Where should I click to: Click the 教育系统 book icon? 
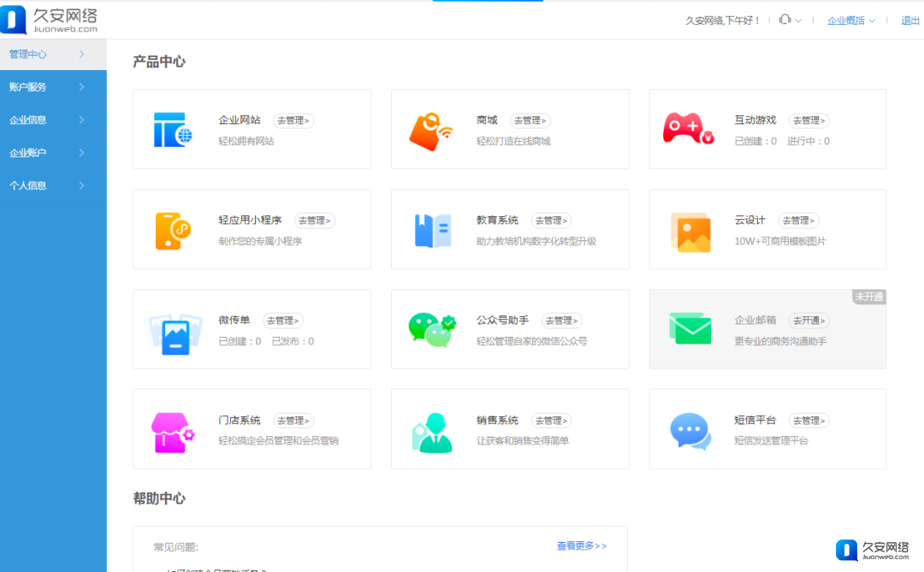click(433, 230)
